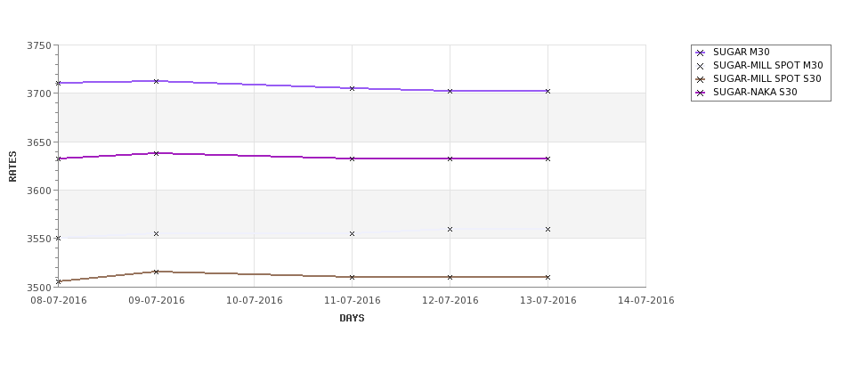Click SUGAR-NAKA S30 point on 11-07-2016
The image size is (868, 382).
(352, 158)
